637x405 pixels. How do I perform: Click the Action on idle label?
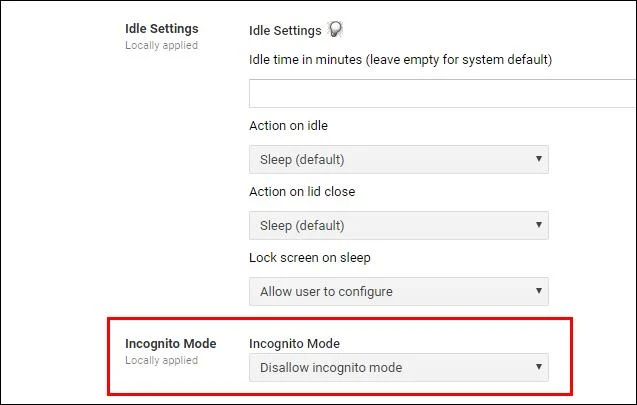click(288, 126)
